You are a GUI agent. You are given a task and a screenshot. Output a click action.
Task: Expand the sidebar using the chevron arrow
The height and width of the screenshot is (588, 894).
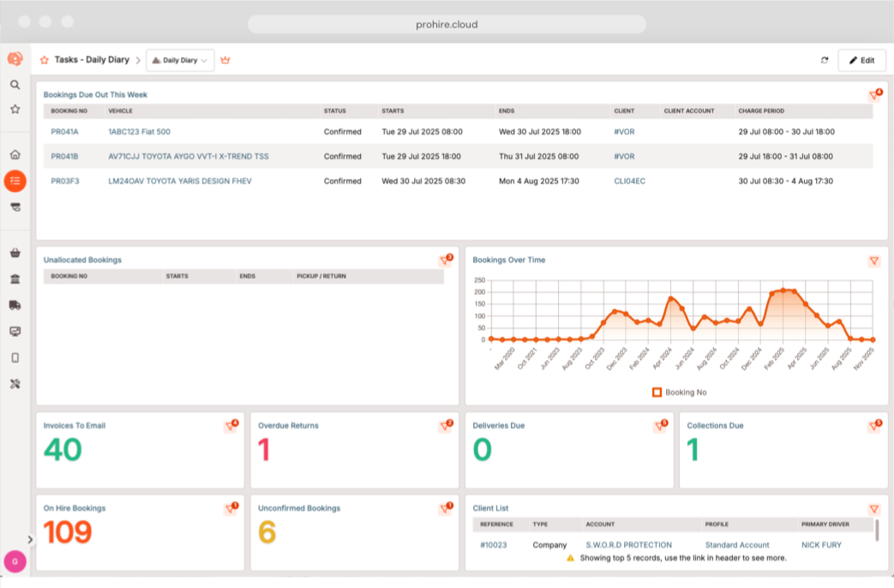click(30, 539)
